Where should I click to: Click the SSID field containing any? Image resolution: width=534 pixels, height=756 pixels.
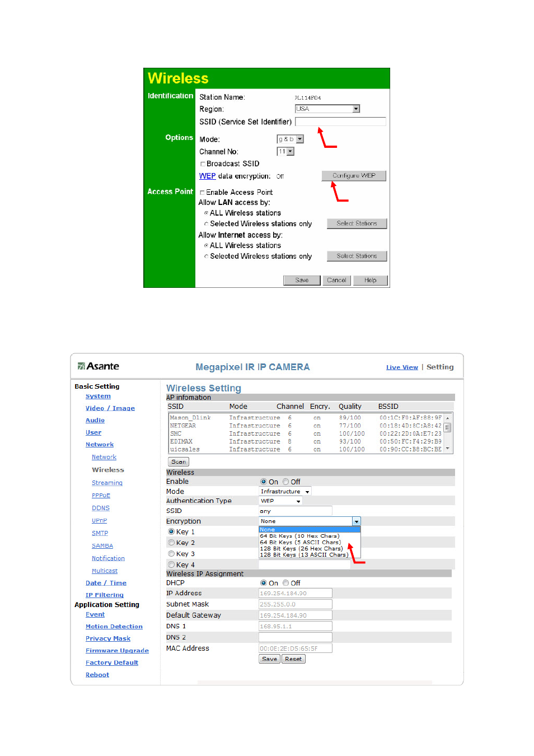coord(296,511)
